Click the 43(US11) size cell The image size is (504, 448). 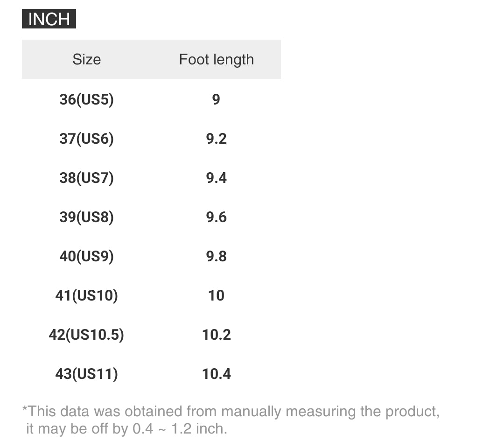86,374
